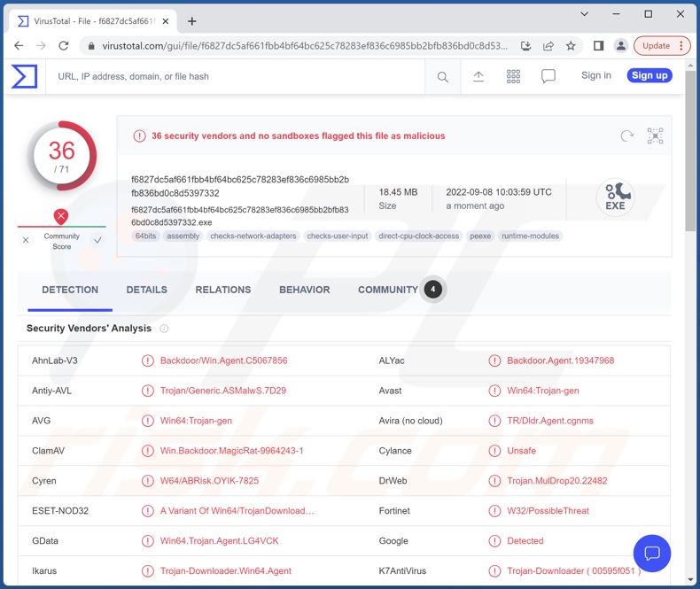Open the tab search chevron

pos(584,14)
